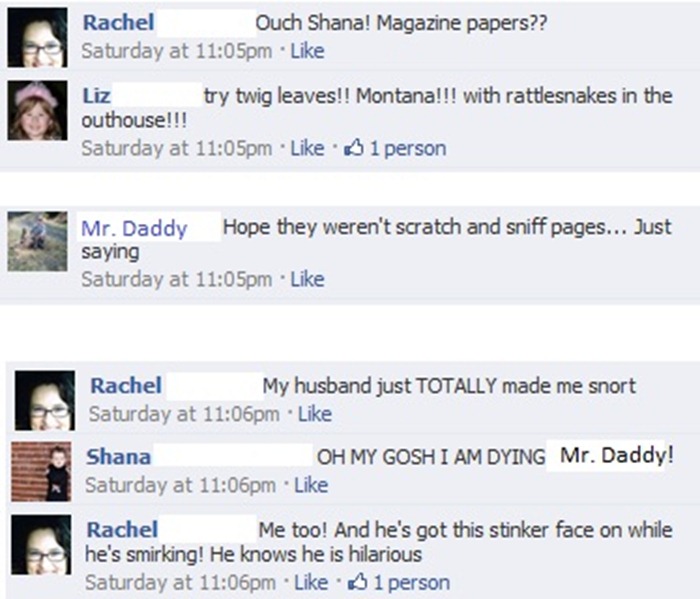Like Shana's OH MY GOSH comment
This screenshot has width=700, height=599.
pyautogui.click(x=311, y=485)
